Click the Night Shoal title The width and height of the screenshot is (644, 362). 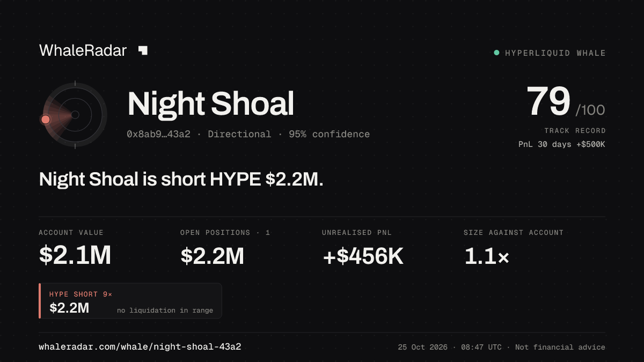pyautogui.click(x=211, y=104)
